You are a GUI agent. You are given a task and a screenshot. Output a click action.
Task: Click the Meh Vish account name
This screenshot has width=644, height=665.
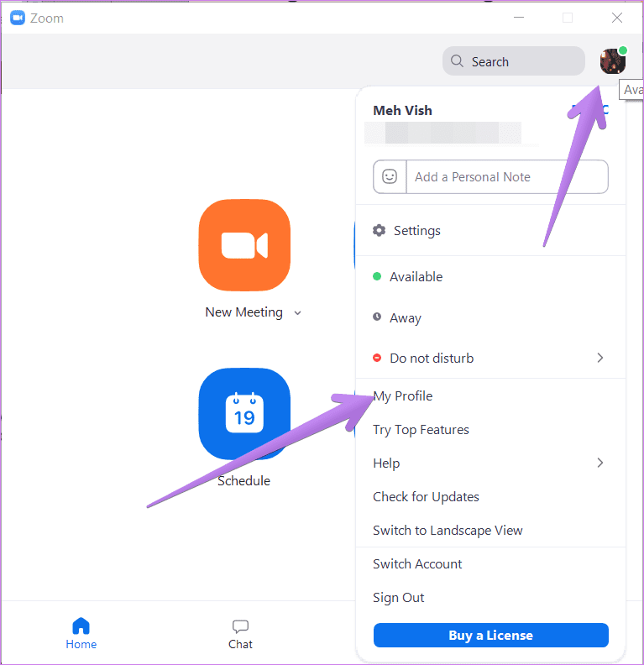tap(402, 110)
